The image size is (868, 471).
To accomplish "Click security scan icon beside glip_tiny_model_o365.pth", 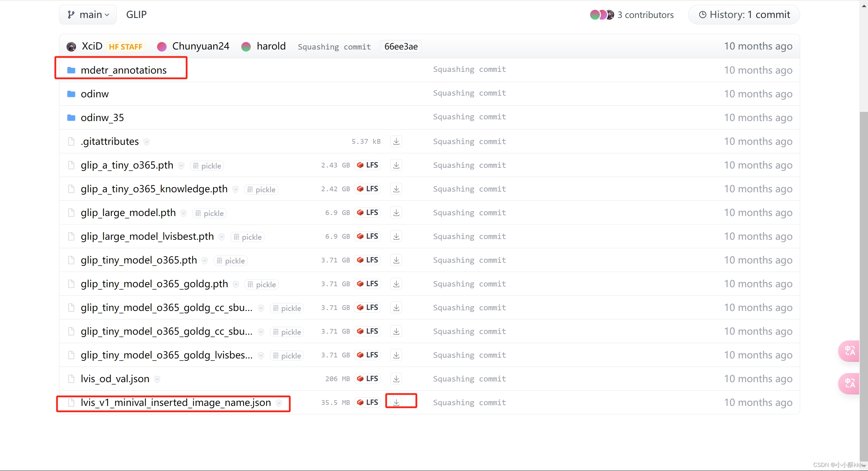I will coord(205,260).
